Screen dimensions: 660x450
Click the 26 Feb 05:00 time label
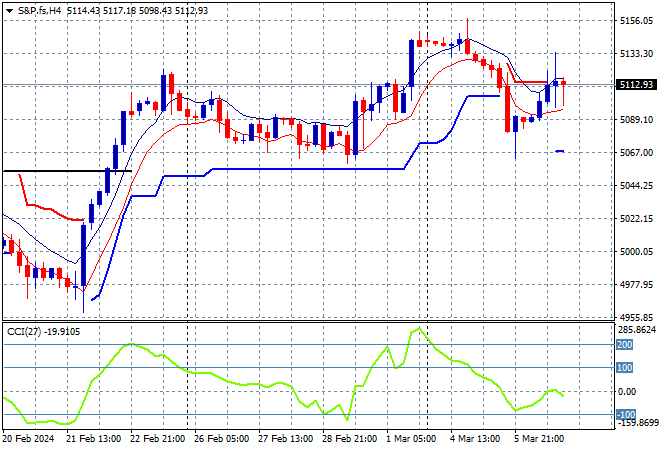pyautogui.click(x=222, y=438)
